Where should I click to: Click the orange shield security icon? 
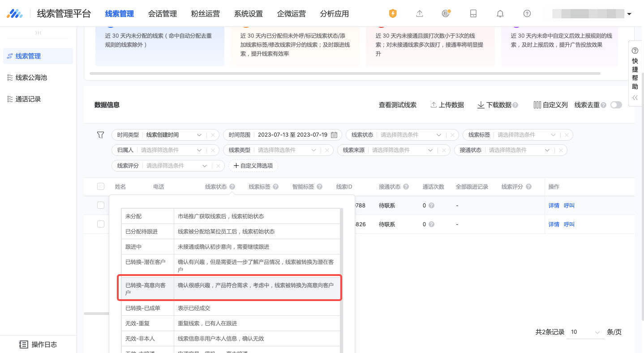pos(393,14)
